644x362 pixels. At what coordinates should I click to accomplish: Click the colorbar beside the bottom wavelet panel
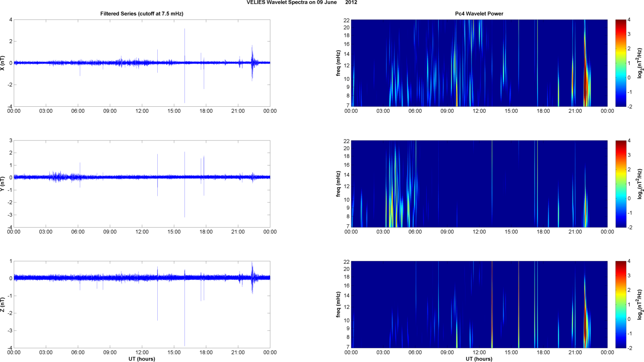621,305
